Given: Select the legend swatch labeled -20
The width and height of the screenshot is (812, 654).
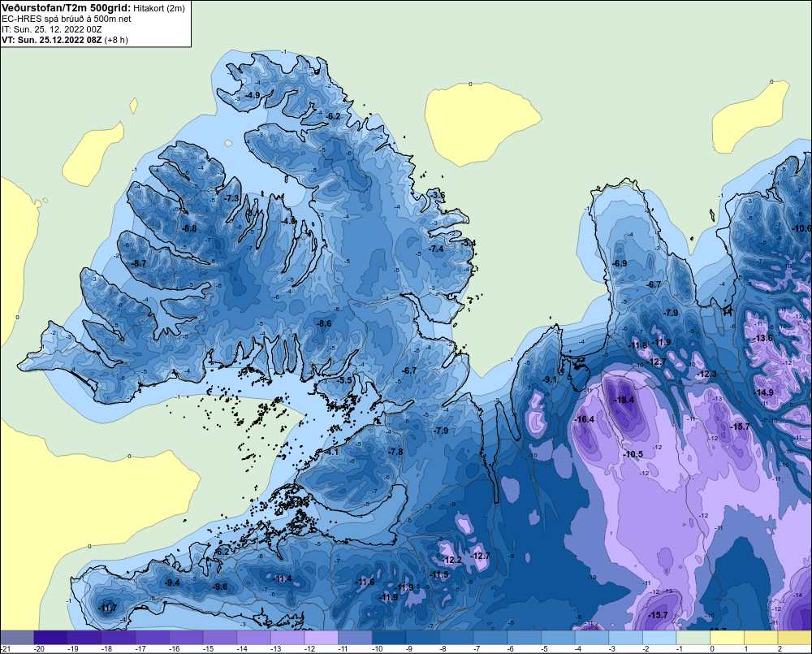Looking at the screenshot, I should (x=50, y=638).
